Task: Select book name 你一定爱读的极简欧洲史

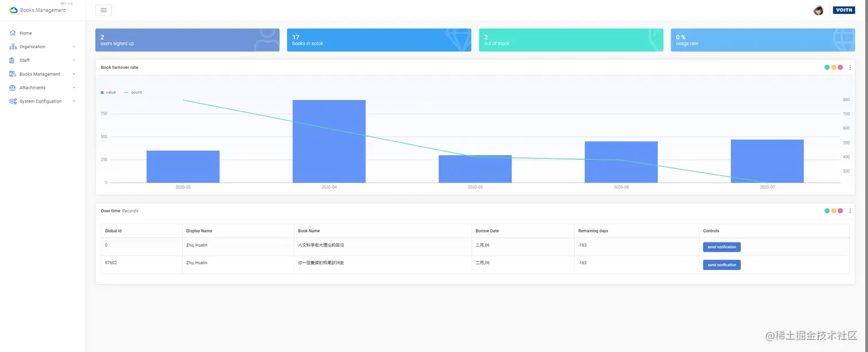Action: [x=321, y=263]
